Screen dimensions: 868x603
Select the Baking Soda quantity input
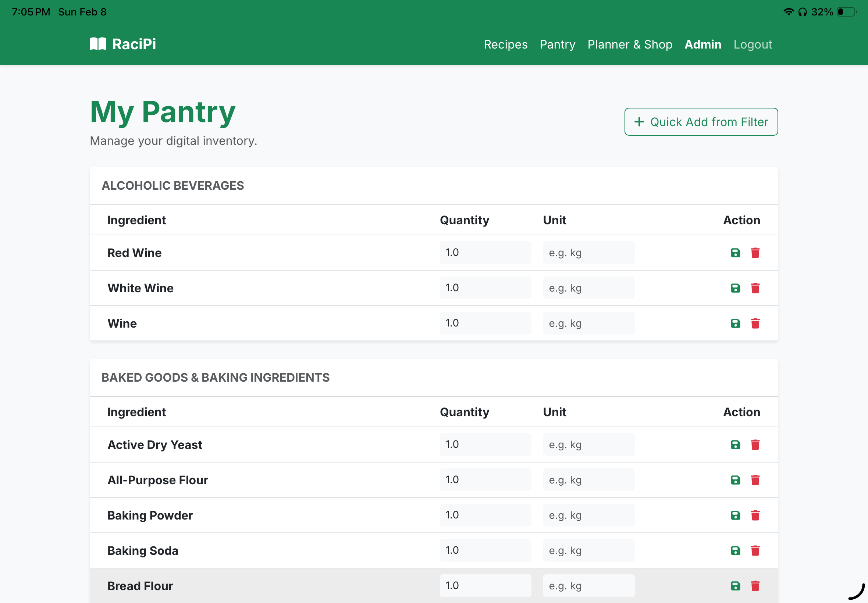point(485,550)
